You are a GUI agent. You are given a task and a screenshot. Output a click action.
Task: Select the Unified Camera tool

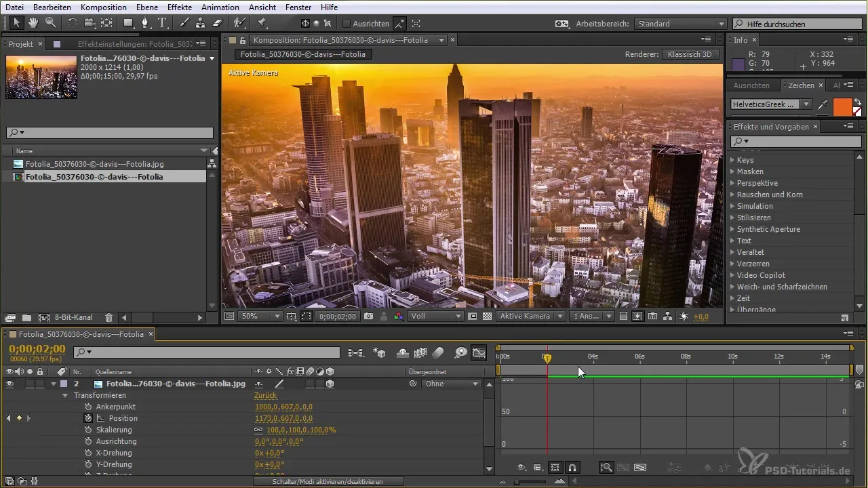pyautogui.click(x=90, y=22)
